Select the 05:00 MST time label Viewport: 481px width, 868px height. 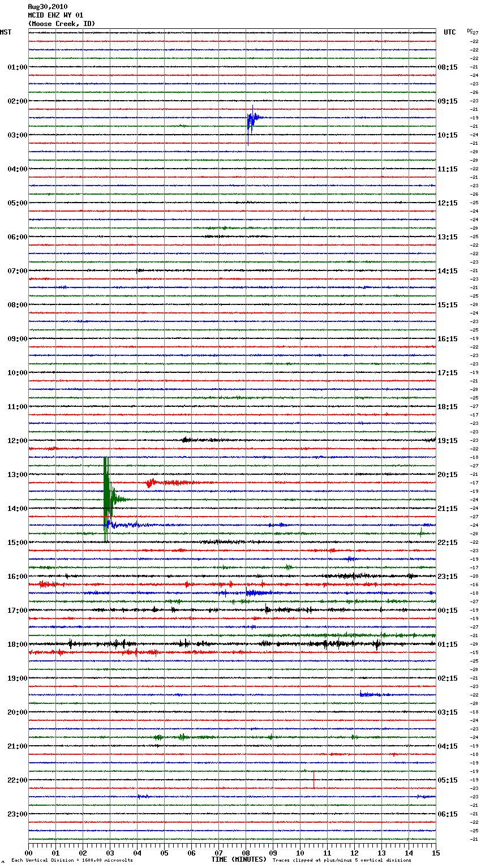coord(17,203)
